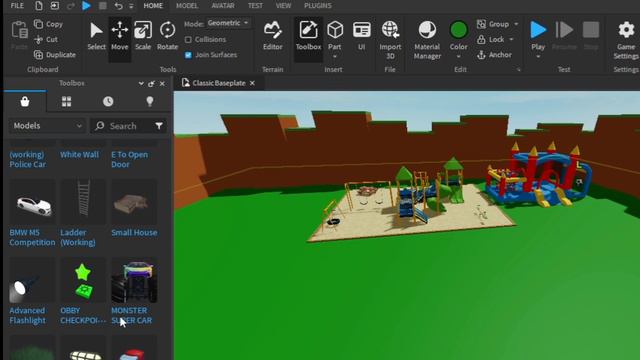Image resolution: width=640 pixels, height=360 pixels.
Task: Open the Mode Geometric dropdown
Action: pos(228,23)
